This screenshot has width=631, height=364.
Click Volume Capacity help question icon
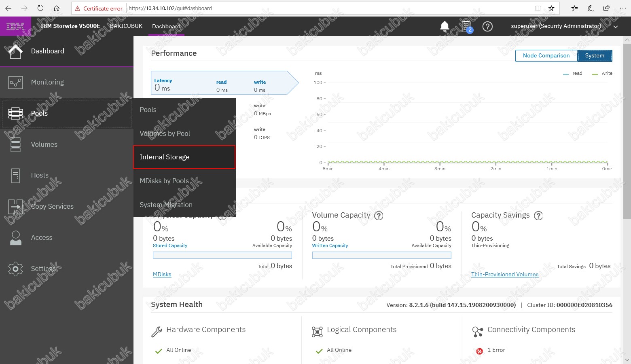point(379,216)
